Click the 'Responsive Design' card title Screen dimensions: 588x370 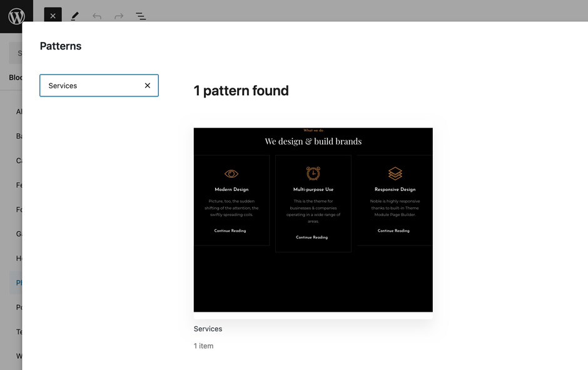coord(395,189)
